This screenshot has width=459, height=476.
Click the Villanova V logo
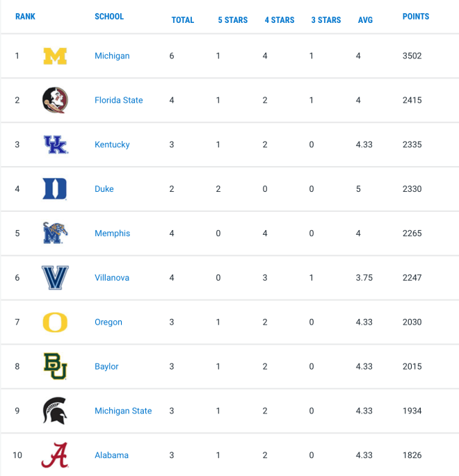(x=55, y=277)
